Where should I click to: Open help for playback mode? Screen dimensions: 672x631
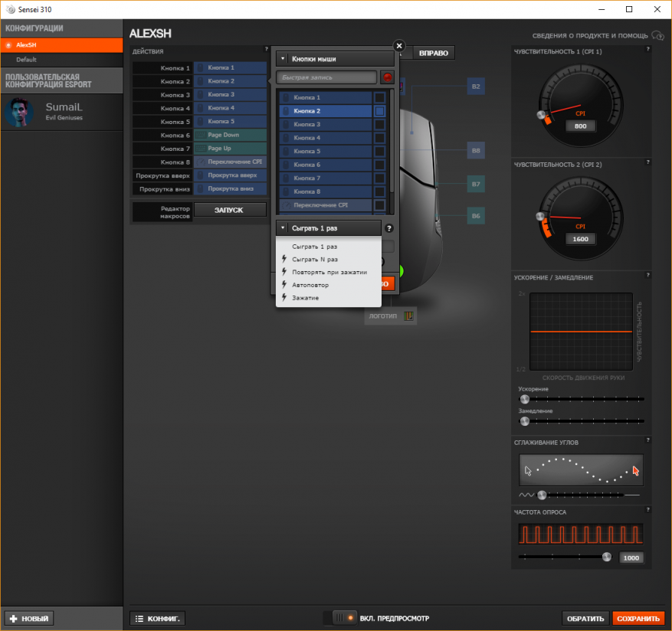[x=388, y=228]
